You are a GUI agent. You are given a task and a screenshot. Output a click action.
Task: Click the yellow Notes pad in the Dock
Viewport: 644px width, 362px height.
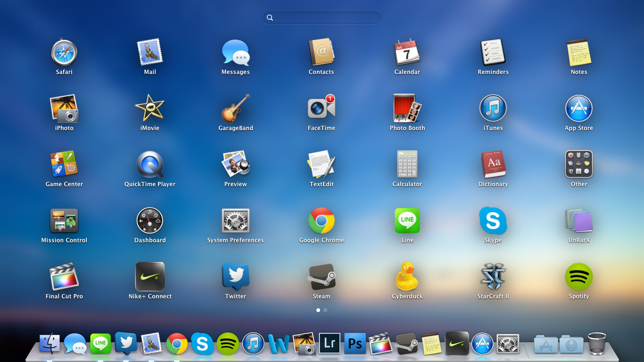pyautogui.click(x=431, y=344)
